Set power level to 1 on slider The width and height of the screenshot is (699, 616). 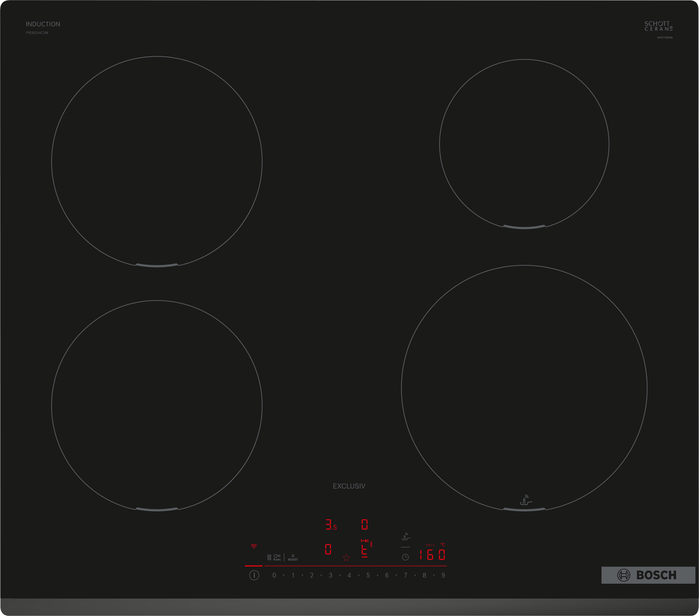pos(293,575)
